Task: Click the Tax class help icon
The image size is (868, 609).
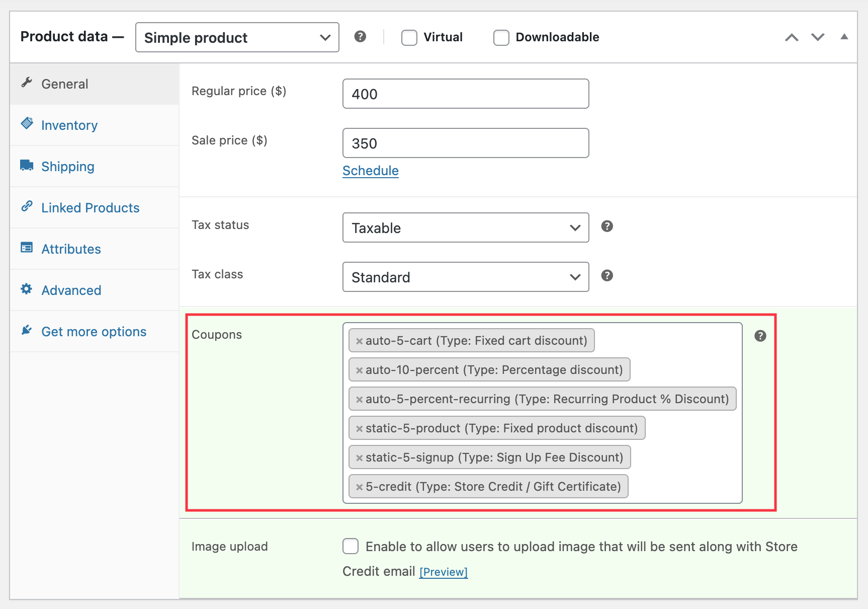Action: point(607,276)
